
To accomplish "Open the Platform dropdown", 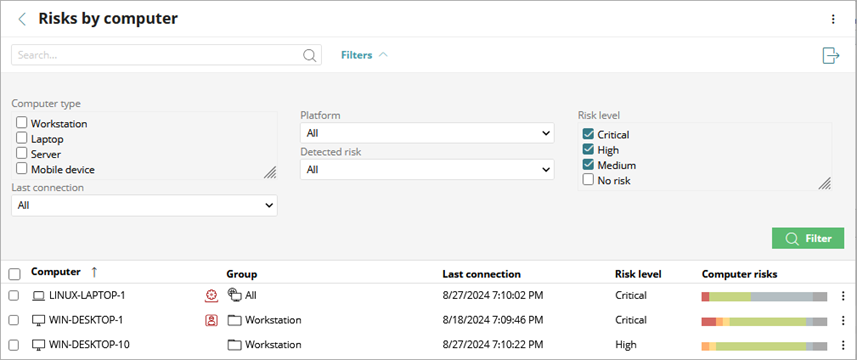I will (x=427, y=133).
